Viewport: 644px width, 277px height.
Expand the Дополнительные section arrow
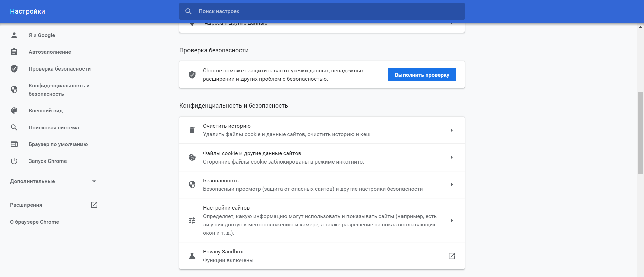click(x=94, y=181)
